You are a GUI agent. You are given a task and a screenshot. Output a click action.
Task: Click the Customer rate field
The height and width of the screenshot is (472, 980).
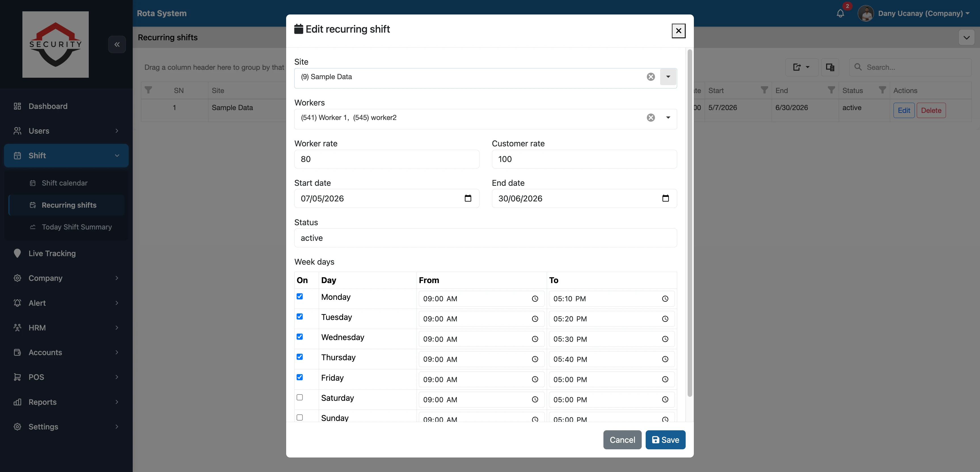click(584, 159)
